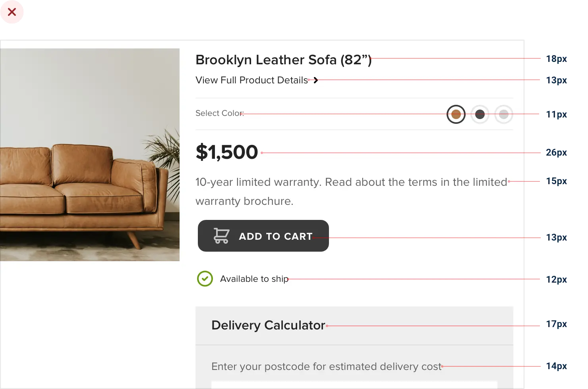Click the Brooklyn Leather Sofa title
The height and width of the screenshot is (389, 588).
point(283,60)
